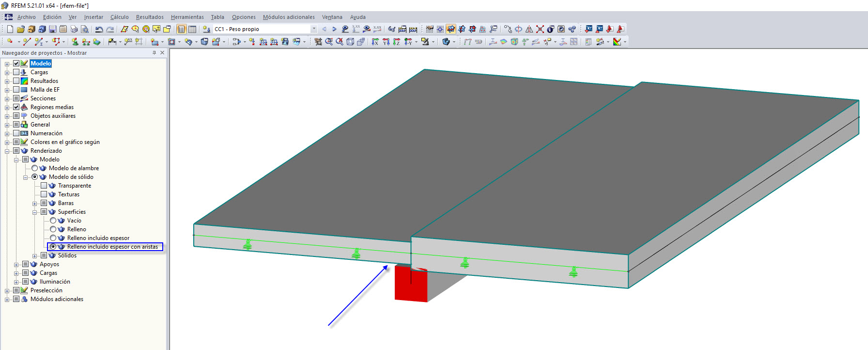Toggle the table panel button
The height and width of the screenshot is (350, 868).
(x=192, y=29)
